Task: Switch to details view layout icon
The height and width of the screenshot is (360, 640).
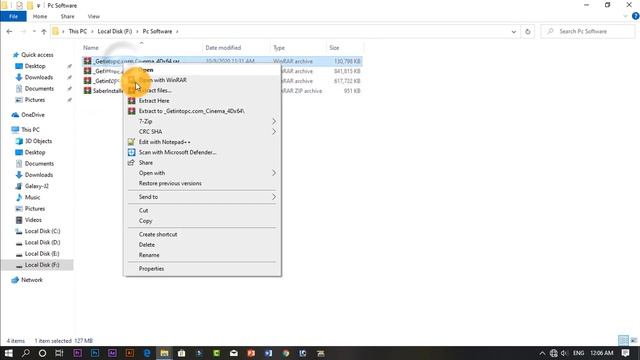Action: pyautogui.click(x=623, y=340)
